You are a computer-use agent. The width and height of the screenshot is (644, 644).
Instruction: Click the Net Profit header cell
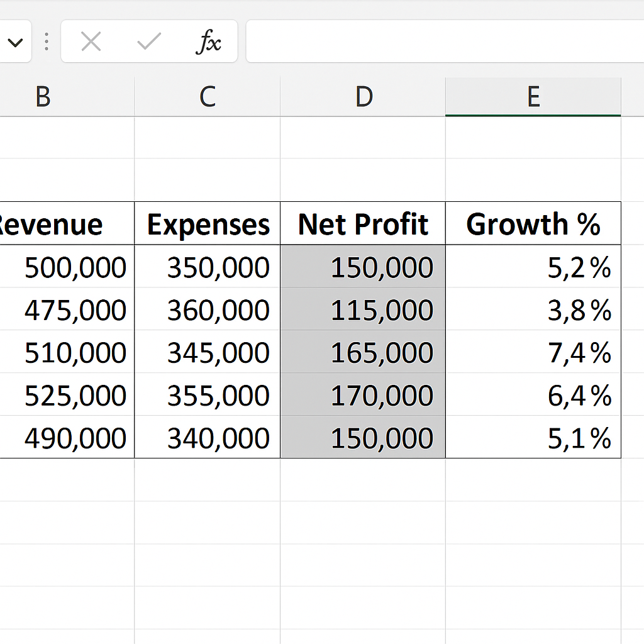point(363,224)
